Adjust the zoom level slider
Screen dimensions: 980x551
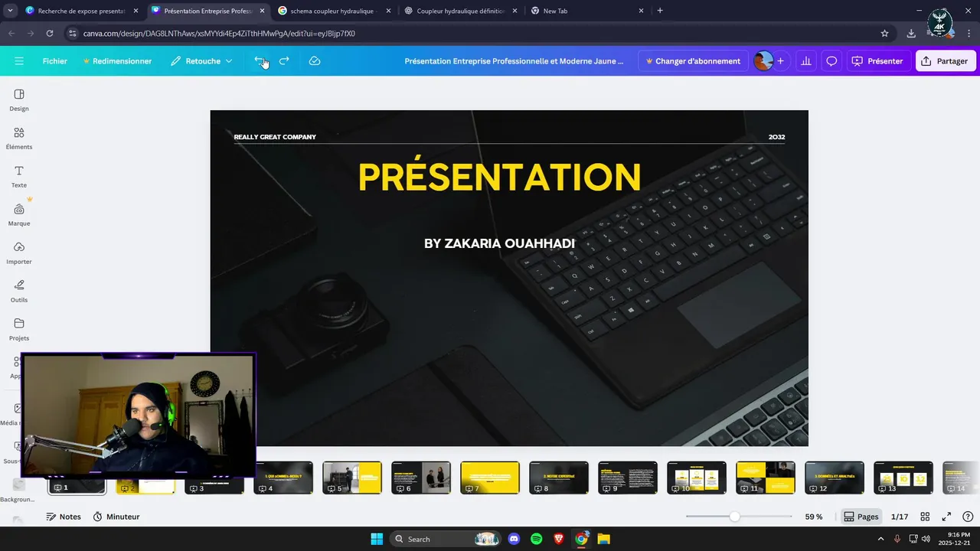(734, 517)
